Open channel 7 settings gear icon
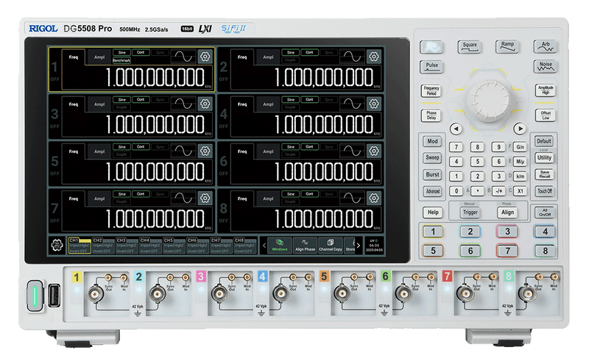 pos(205,198)
